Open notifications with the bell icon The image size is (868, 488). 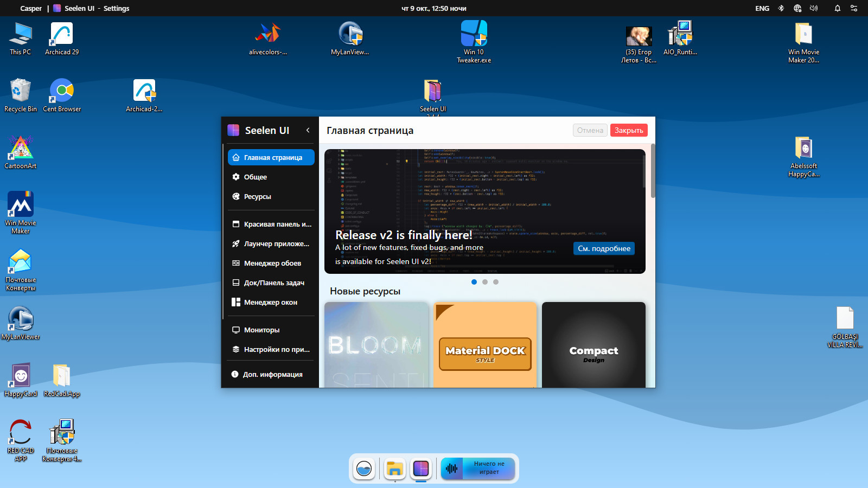[838, 8]
